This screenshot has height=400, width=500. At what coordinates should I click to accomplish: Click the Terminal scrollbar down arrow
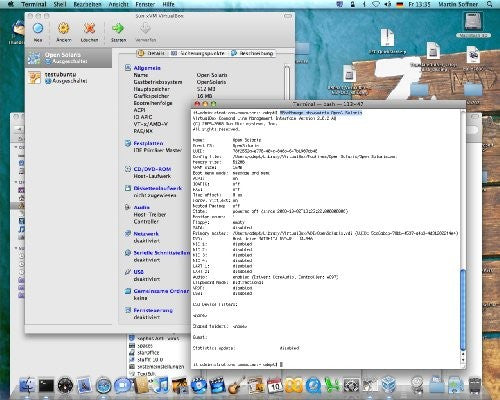[463, 361]
